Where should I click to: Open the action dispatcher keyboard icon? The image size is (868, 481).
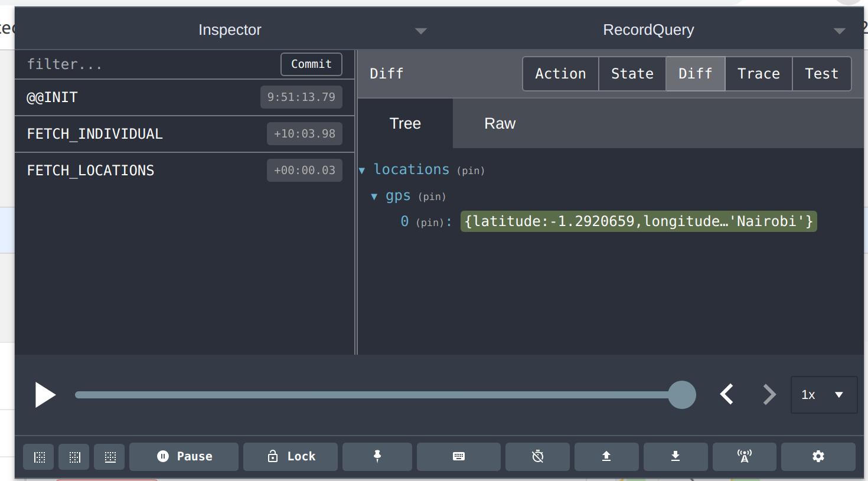[x=459, y=456]
